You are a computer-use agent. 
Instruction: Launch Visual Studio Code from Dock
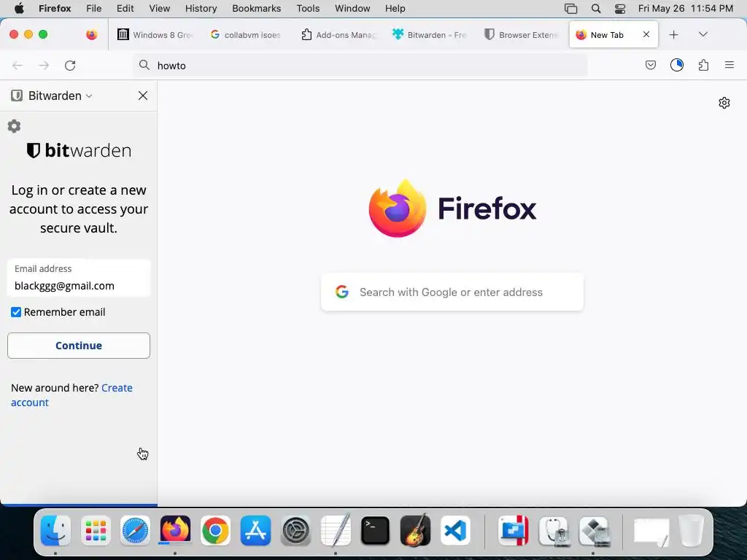pyautogui.click(x=455, y=531)
